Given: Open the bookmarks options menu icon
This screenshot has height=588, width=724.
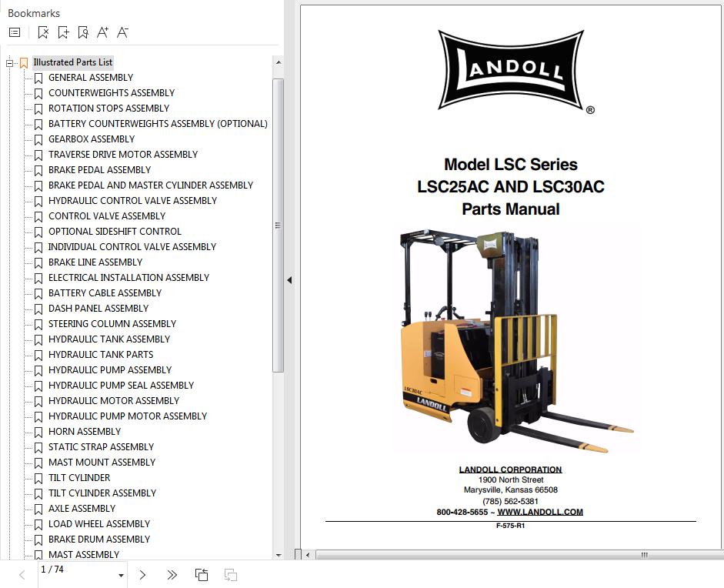Looking at the screenshot, I should 13,32.
